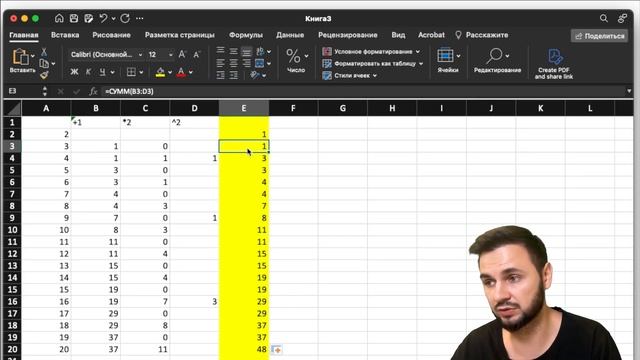Apply cell borders icon
Viewport: 640px width, 360px height.
131,72
